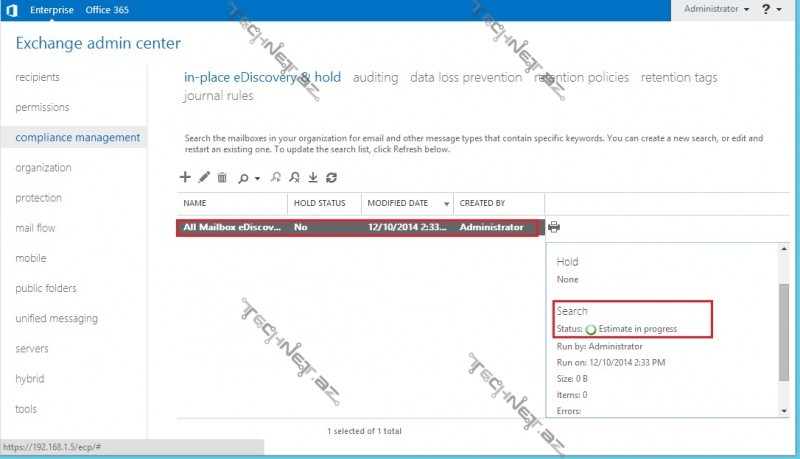
Task: Click the Office logo icon
Action: click(12, 10)
